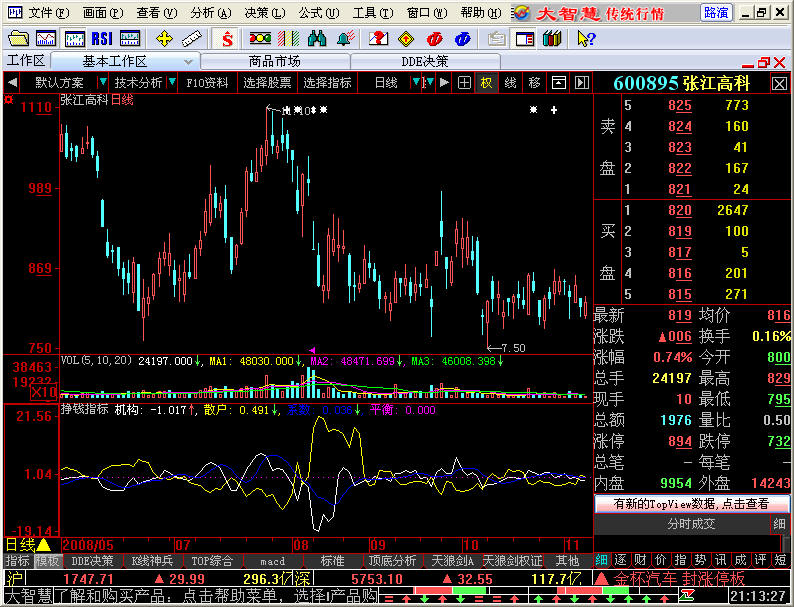The image size is (794, 607).
Task: Switch to 指标 mode at bottom left
Action: click(18, 561)
